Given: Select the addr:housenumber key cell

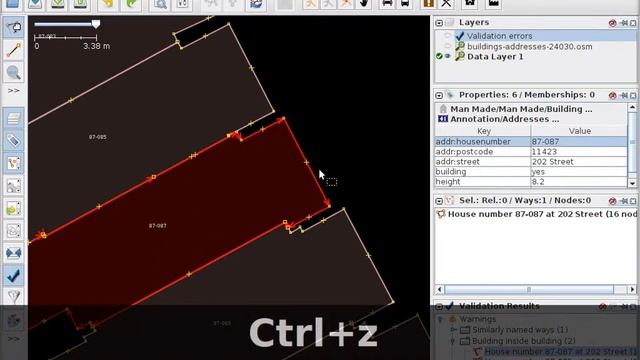Looking at the screenshot, I should coord(483,142).
